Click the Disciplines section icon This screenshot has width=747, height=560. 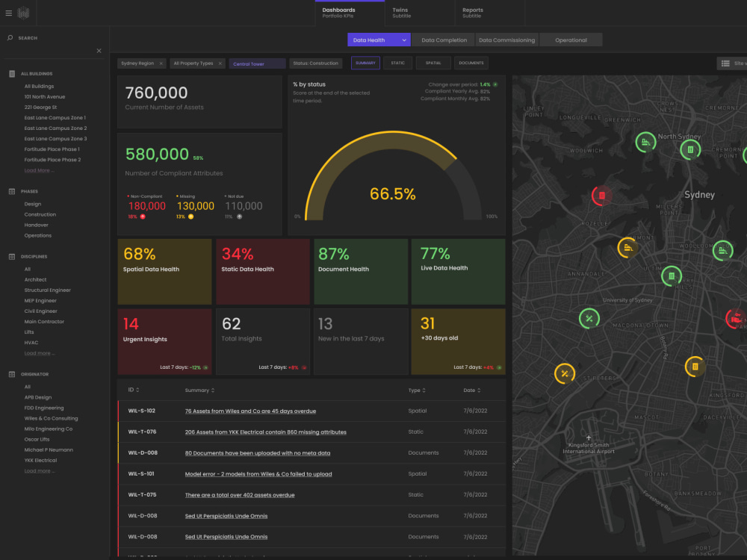[x=12, y=257]
